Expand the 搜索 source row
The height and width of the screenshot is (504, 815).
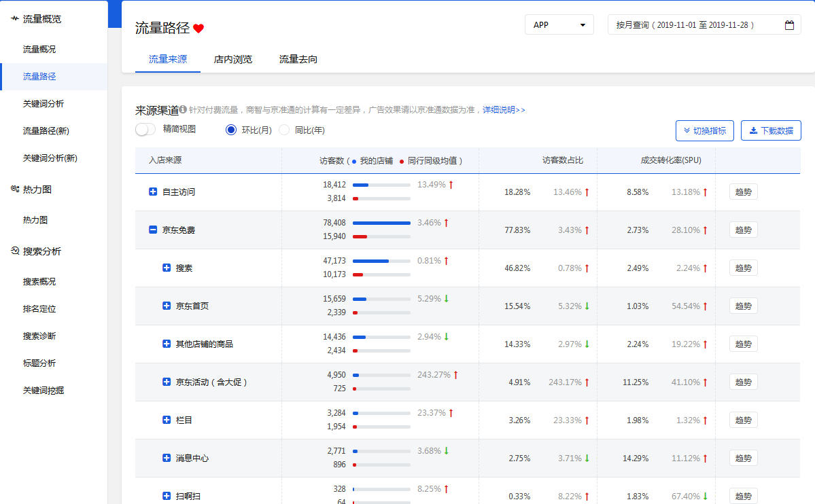point(167,268)
